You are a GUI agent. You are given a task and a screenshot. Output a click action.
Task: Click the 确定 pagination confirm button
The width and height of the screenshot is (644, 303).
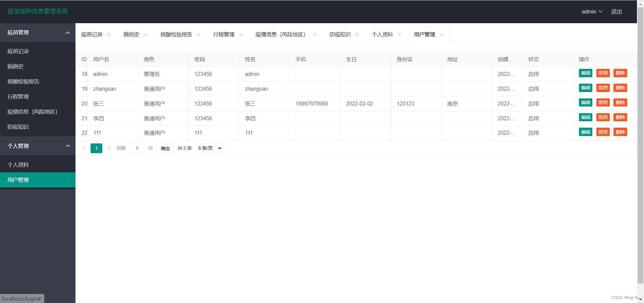(x=165, y=148)
